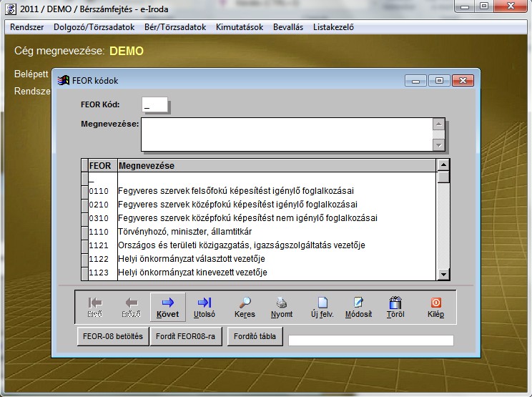Click the Megnevezése text area
Viewport: 532px width, 397px height.
point(286,134)
